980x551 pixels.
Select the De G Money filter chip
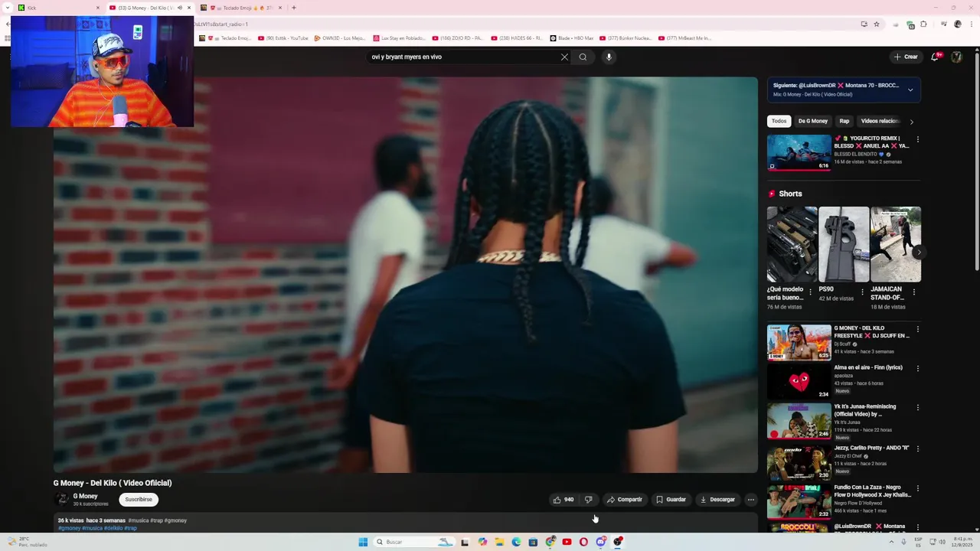coord(813,121)
